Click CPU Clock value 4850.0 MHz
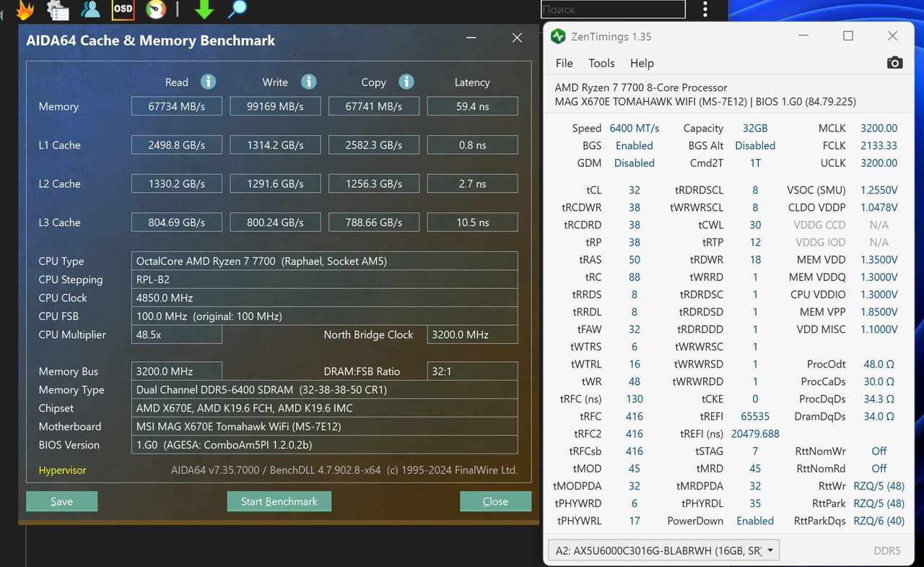The width and height of the screenshot is (924, 567). pos(325,298)
